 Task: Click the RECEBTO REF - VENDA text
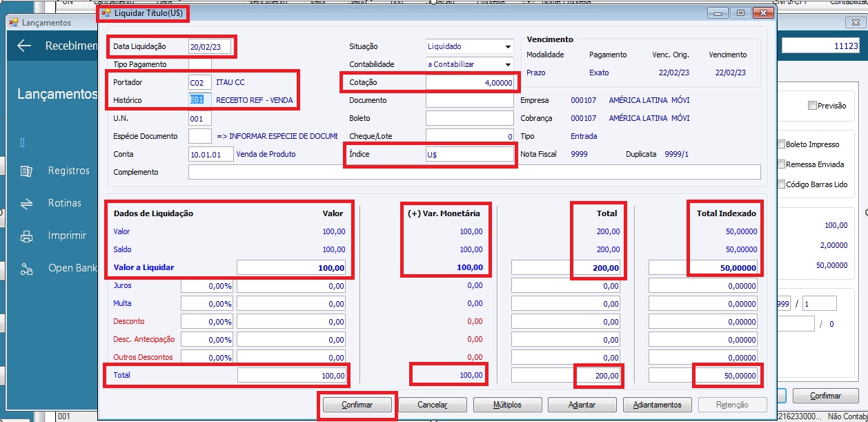pyautogui.click(x=255, y=100)
